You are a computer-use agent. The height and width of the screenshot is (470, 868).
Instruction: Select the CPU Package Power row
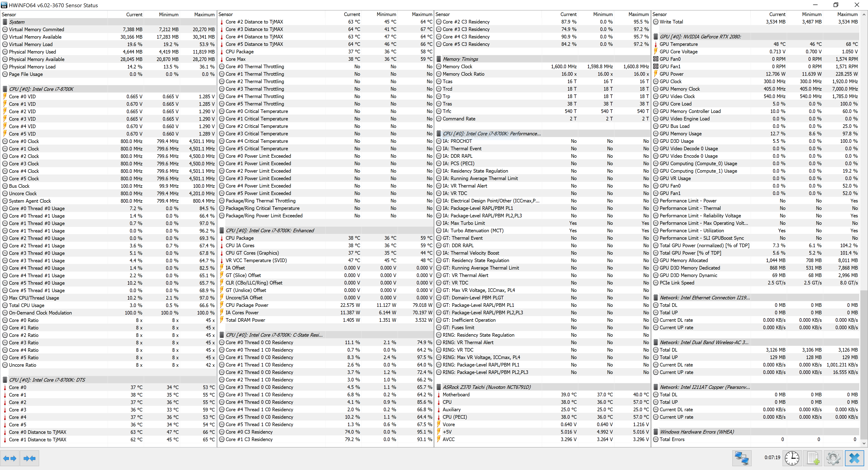coord(247,305)
